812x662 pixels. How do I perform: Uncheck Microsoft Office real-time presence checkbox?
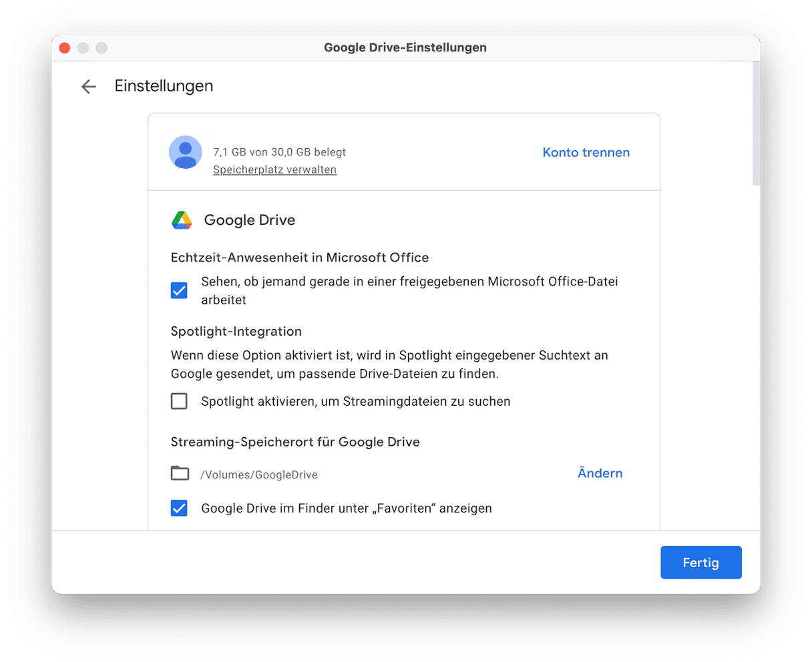coord(179,290)
